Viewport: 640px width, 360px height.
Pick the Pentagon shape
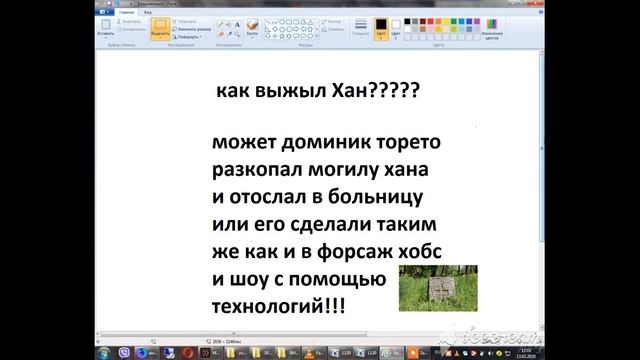pos(282,29)
